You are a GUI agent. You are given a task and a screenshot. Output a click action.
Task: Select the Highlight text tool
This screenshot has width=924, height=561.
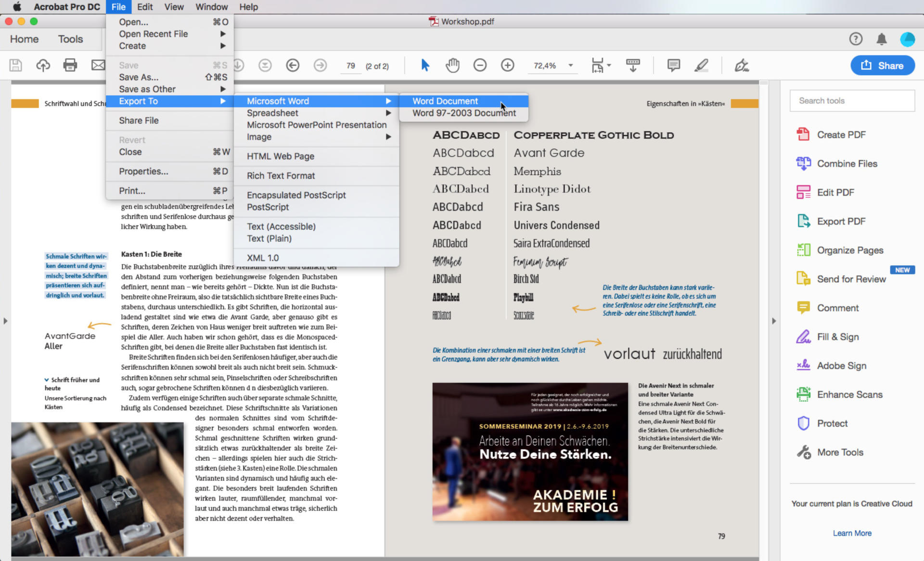point(701,65)
